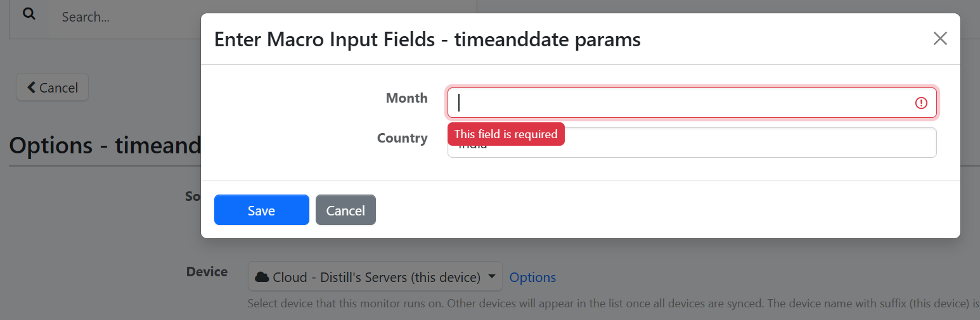Click the Month field label
This screenshot has width=980, height=320.
tap(406, 98)
